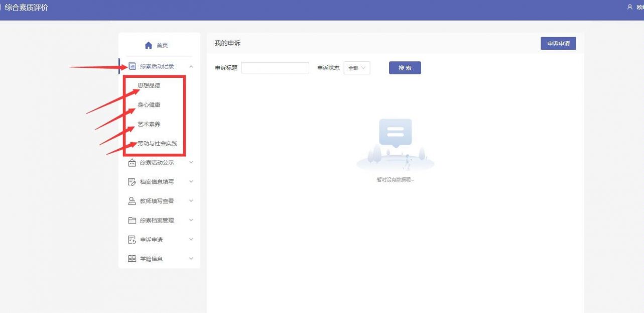Collapse the 综素活动记录 section chevron
Image resolution: width=644 pixels, height=313 pixels.
coord(190,65)
